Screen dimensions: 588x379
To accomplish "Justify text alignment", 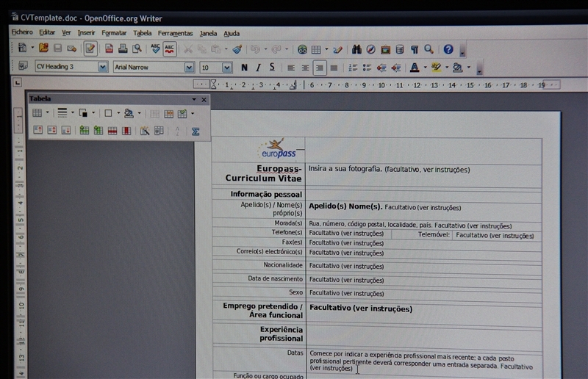I will click(x=334, y=68).
